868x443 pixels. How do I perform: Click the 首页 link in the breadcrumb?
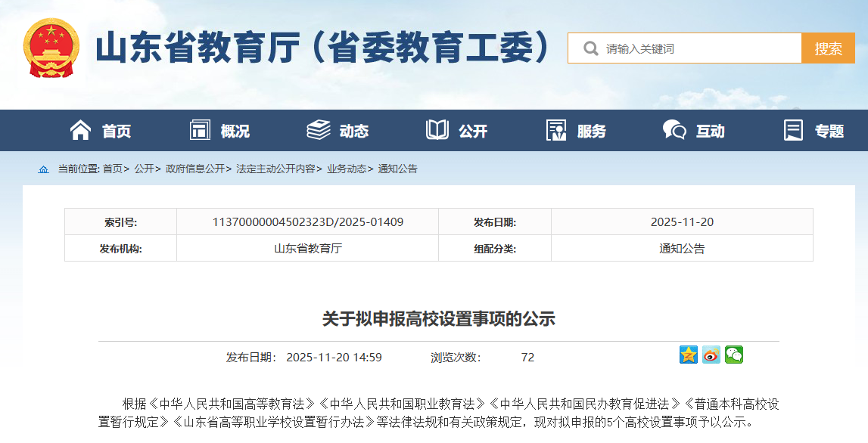[x=112, y=169]
